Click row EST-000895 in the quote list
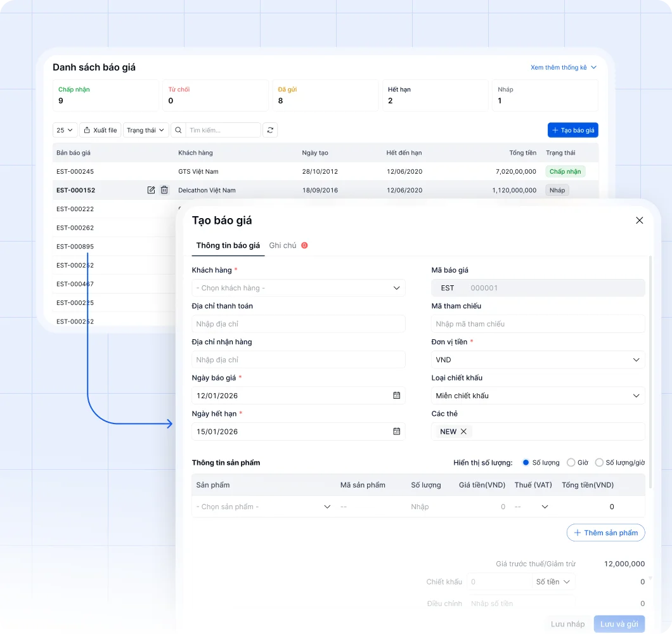The width and height of the screenshot is (672, 634). click(x=114, y=247)
